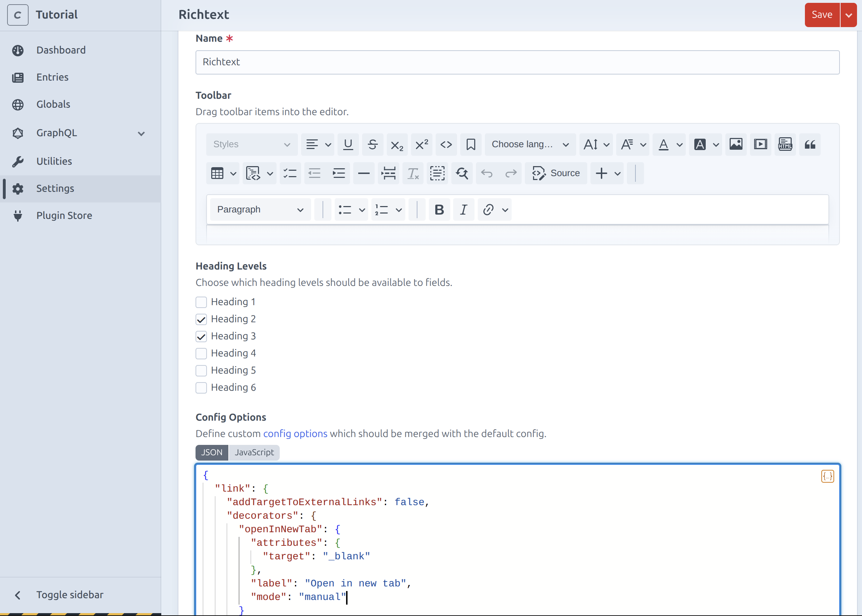The image size is (862, 616).
Task: Select the Strikethrough formatting icon
Action: coord(373,144)
